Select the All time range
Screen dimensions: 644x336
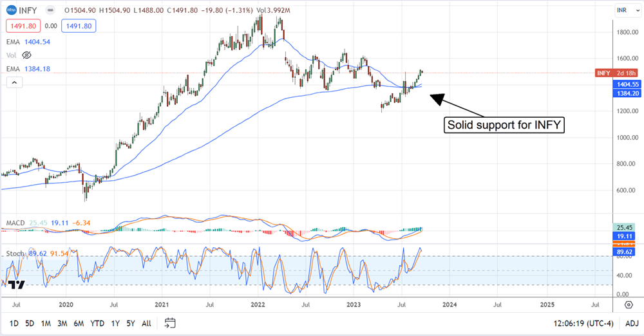[146, 324]
